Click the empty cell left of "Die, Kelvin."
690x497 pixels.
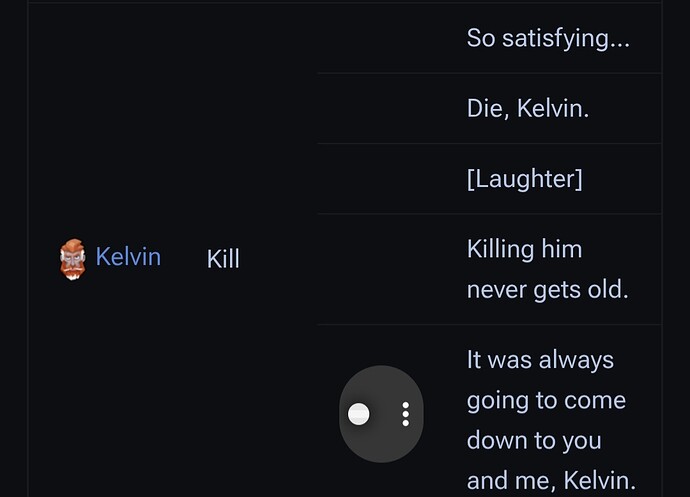click(389, 108)
